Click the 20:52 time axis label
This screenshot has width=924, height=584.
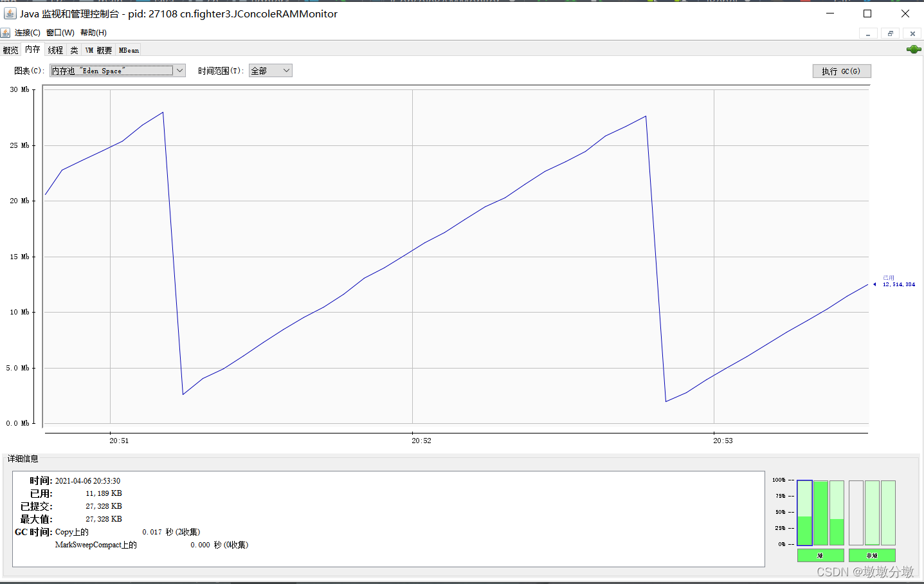[x=421, y=441]
